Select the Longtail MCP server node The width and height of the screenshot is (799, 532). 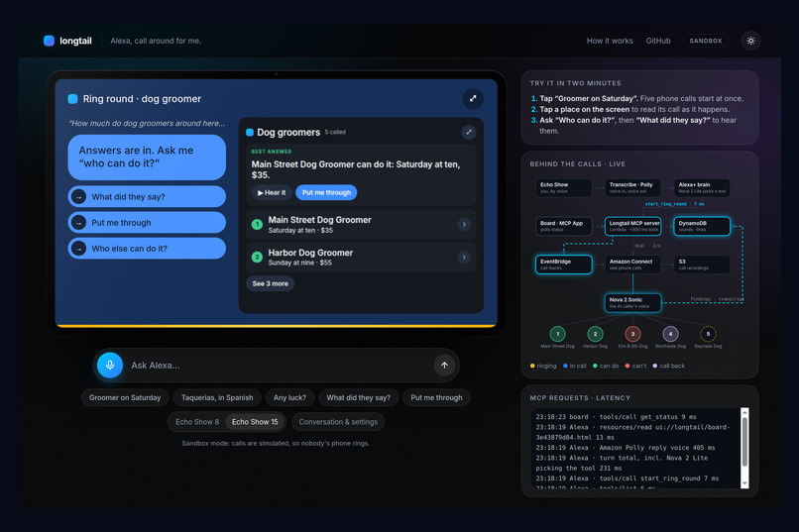pos(632,226)
